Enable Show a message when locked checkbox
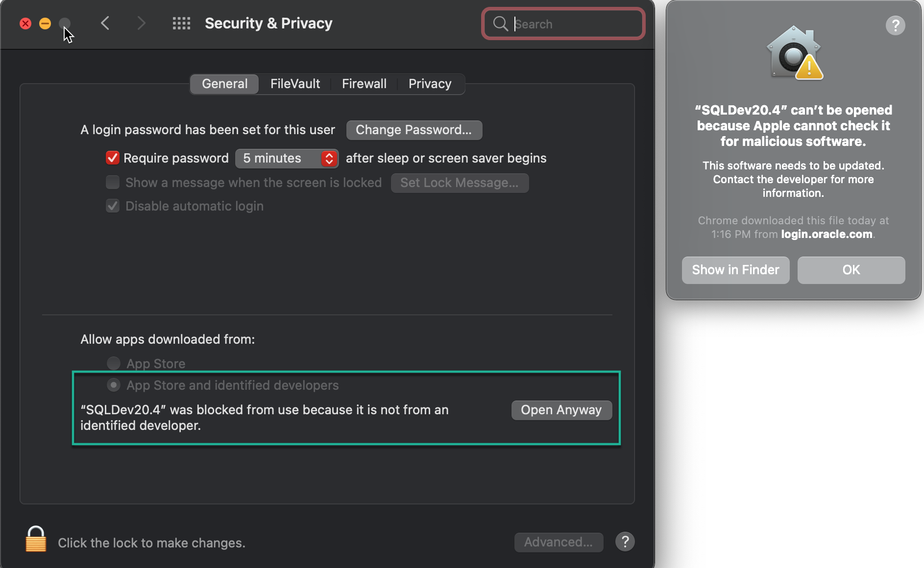The height and width of the screenshot is (568, 924). tap(113, 182)
